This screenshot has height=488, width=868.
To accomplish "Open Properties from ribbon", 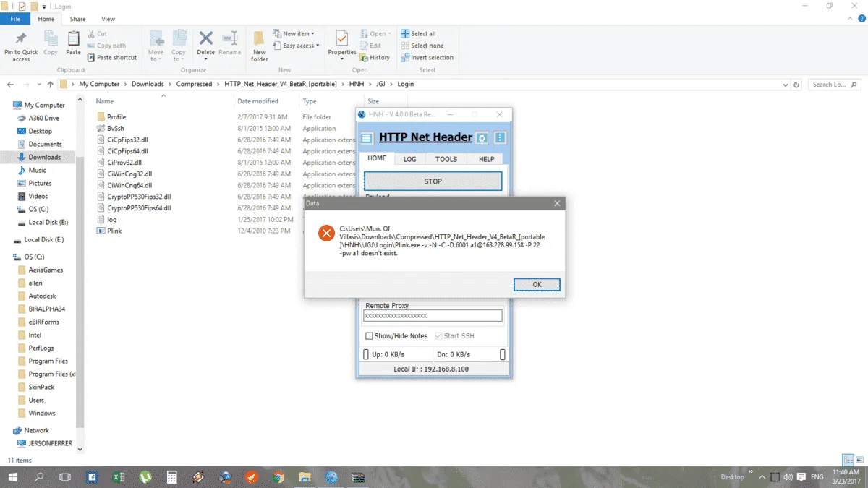I will click(x=342, y=43).
